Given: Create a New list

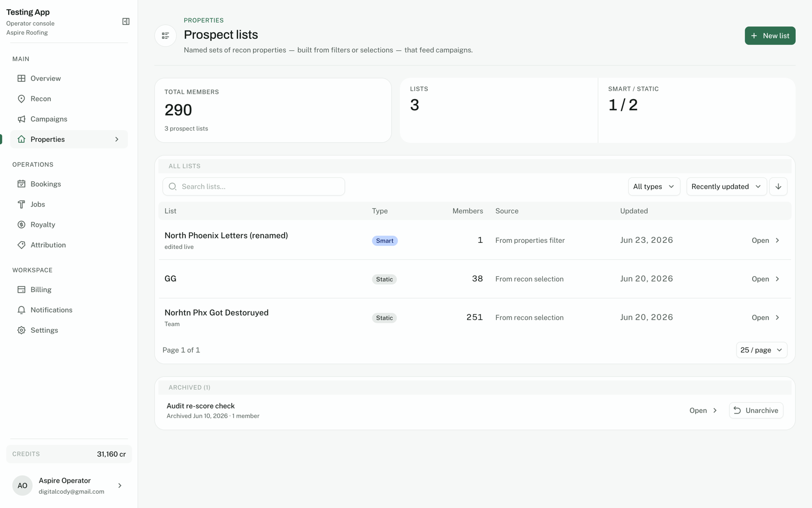Looking at the screenshot, I should coord(770,36).
